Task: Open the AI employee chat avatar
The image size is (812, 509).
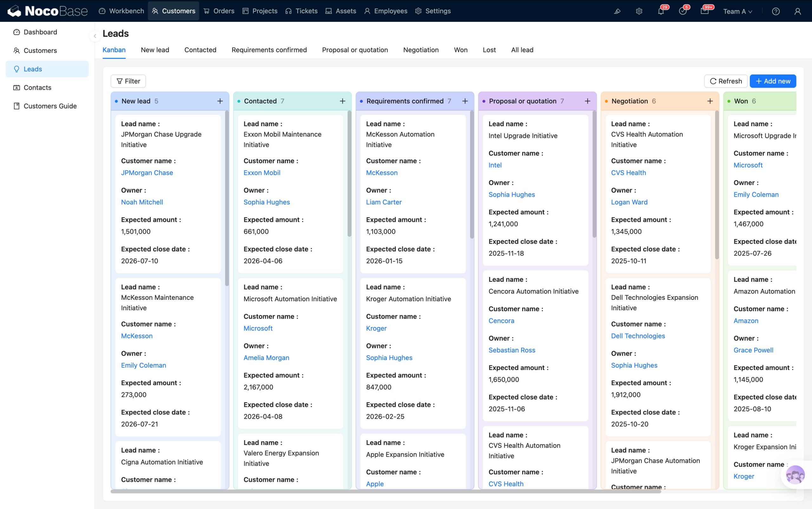Action: [795, 475]
